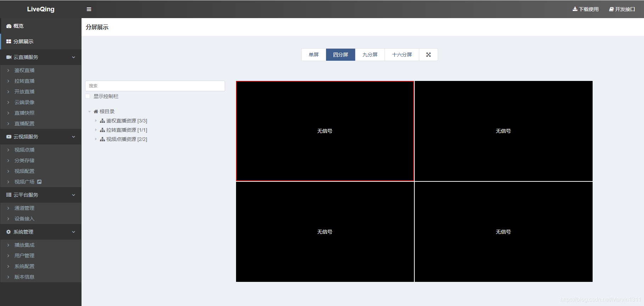Switch to 单屏 layout
The width and height of the screenshot is (644, 306).
point(314,55)
